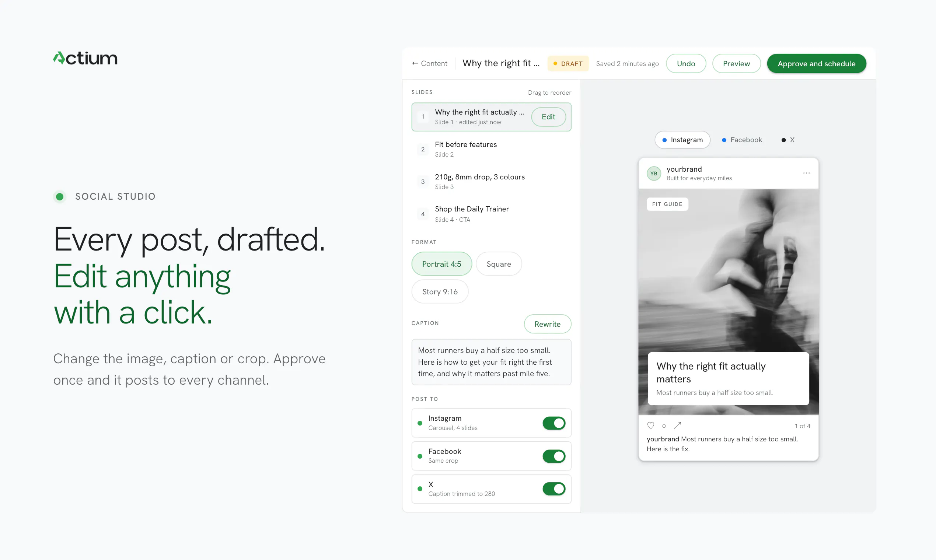Image resolution: width=936 pixels, height=560 pixels.
Task: Click 'Caption trimmed to 280' text
Action: click(461, 494)
